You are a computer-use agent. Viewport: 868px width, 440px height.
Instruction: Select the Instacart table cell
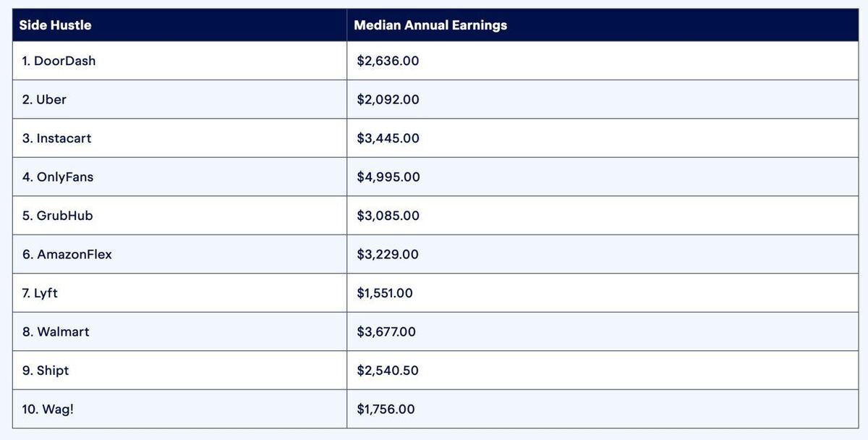56,138
